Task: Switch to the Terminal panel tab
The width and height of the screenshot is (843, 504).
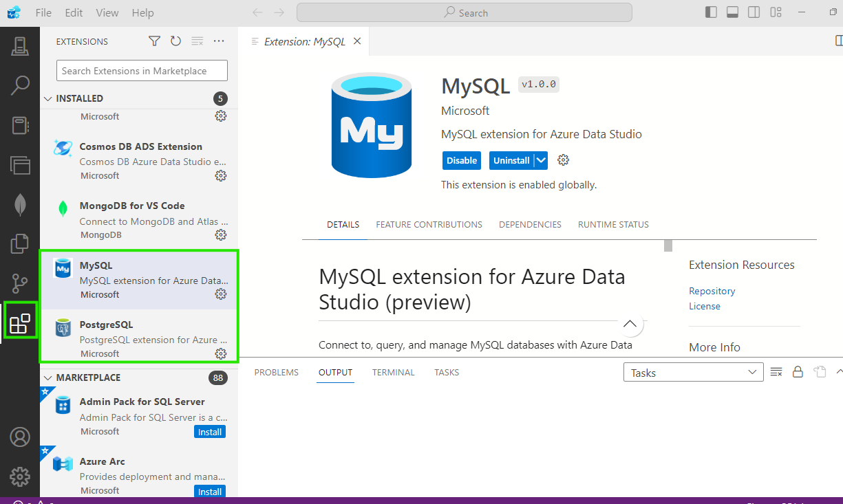Action: pyautogui.click(x=393, y=373)
